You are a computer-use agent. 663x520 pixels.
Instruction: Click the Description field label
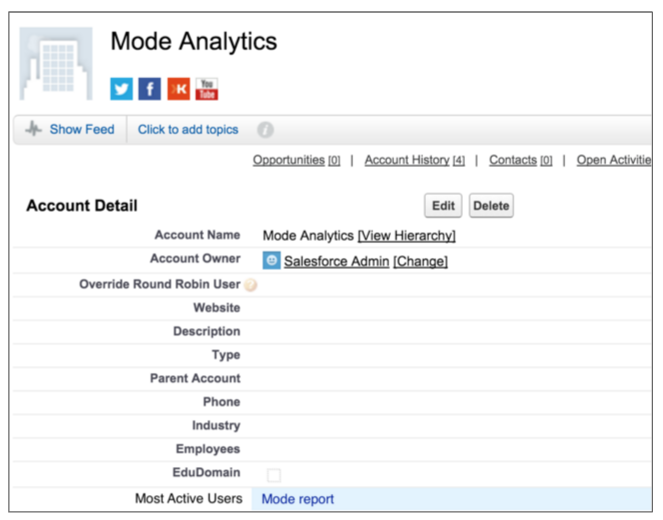pos(207,331)
